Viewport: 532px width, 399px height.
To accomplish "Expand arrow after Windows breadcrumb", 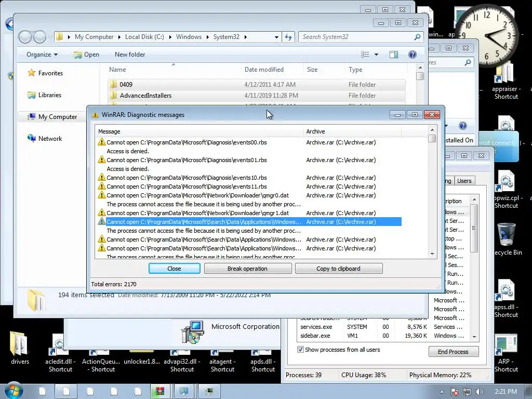I will click(207, 37).
